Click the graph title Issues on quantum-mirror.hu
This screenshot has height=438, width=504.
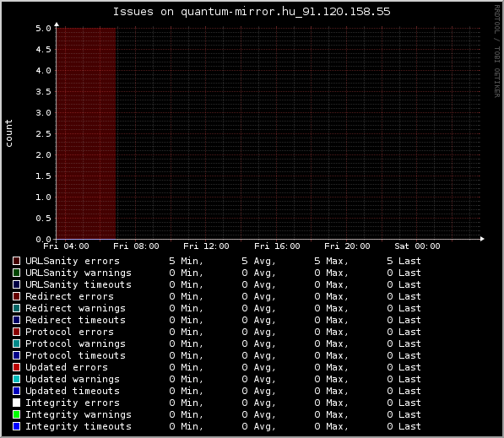[252, 12]
